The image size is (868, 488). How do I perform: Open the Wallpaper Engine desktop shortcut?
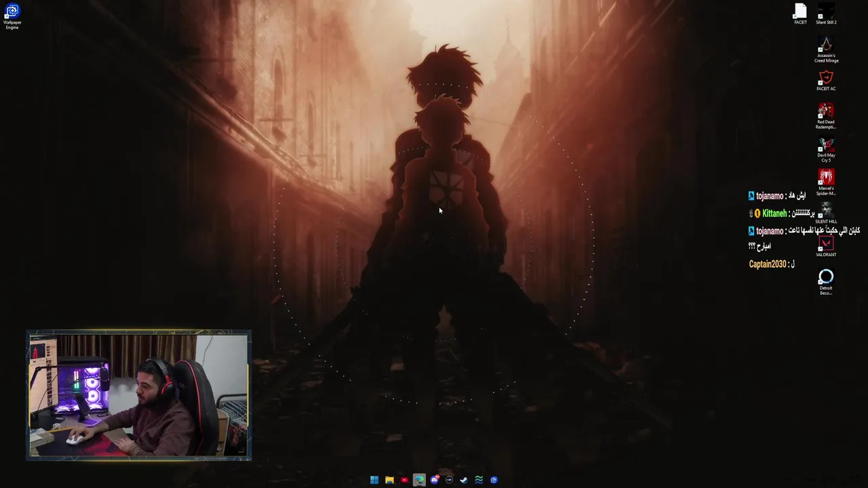[12, 17]
